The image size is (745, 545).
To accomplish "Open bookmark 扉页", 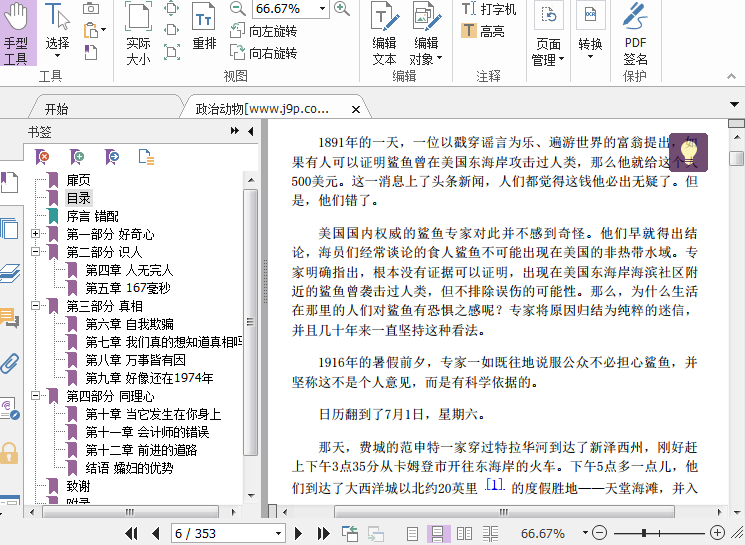I will tap(78, 180).
